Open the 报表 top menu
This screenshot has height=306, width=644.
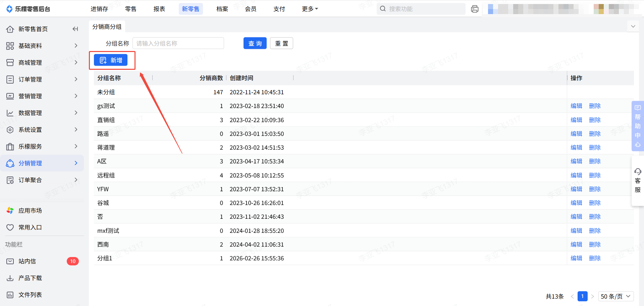pos(159,9)
